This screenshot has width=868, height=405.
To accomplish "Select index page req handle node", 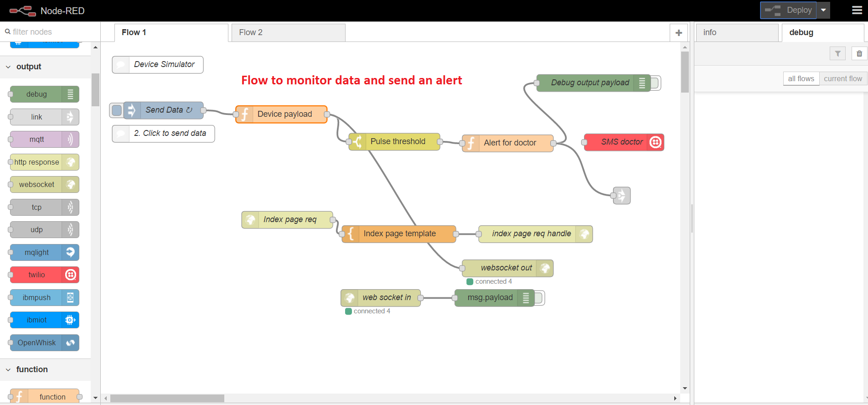I will [536, 234].
